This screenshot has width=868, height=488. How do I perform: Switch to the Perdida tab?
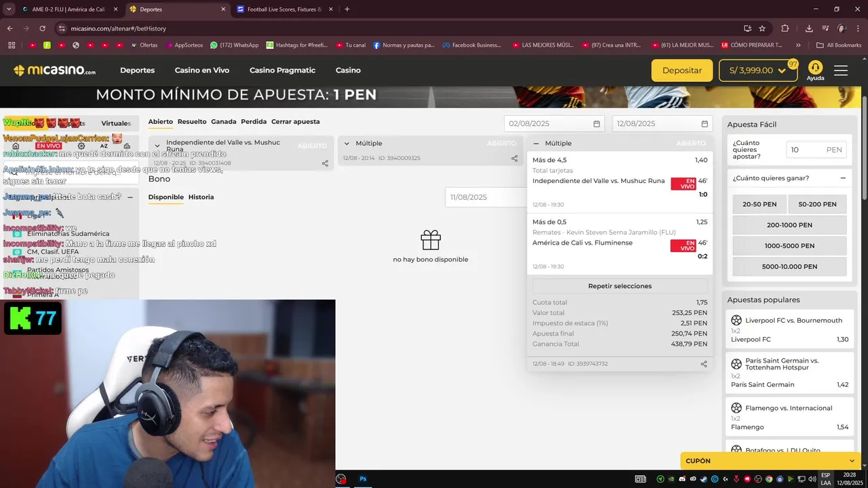pyautogui.click(x=254, y=122)
